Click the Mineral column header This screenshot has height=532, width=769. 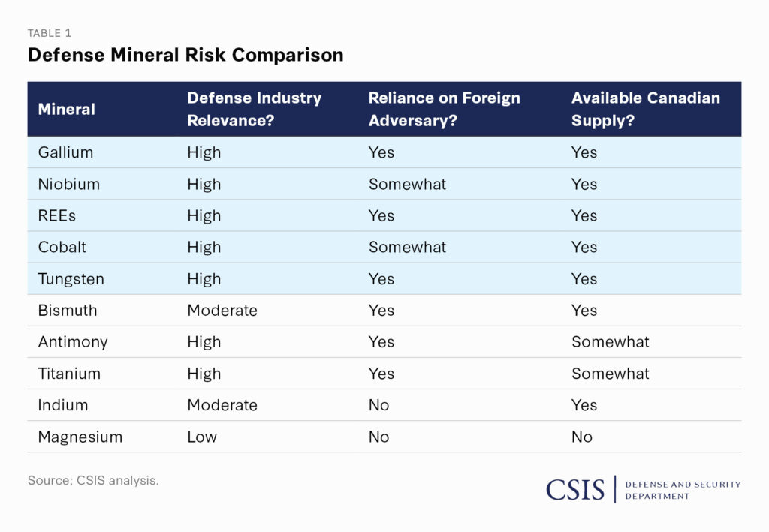[67, 109]
